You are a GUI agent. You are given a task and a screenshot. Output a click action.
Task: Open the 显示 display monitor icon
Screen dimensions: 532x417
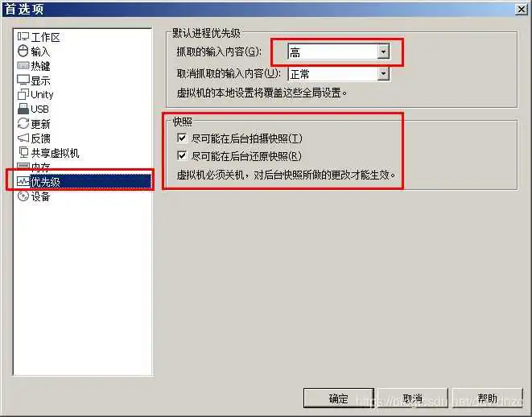(x=23, y=80)
